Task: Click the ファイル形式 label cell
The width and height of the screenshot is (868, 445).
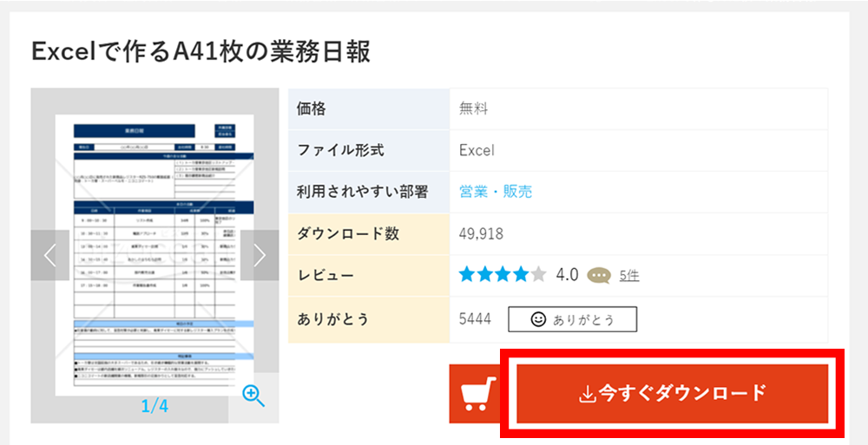Action: point(369,151)
